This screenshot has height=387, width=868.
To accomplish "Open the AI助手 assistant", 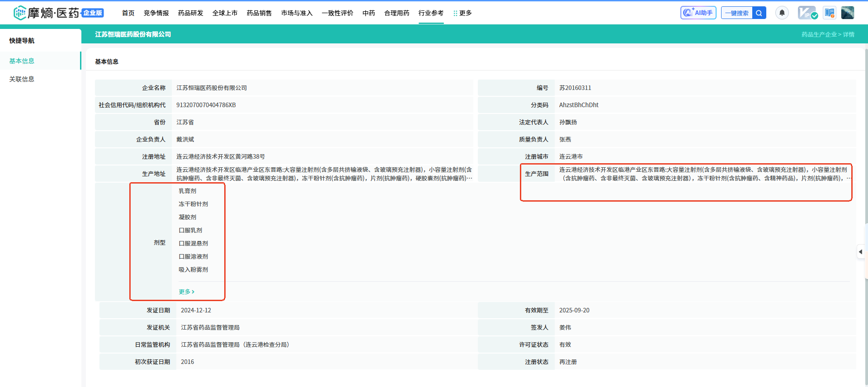I will click(x=698, y=13).
